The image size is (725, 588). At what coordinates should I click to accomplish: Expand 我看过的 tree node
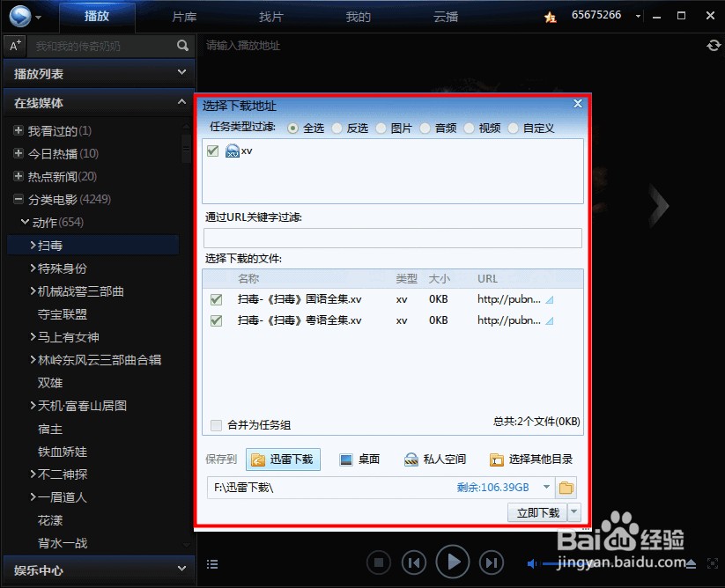[18, 130]
